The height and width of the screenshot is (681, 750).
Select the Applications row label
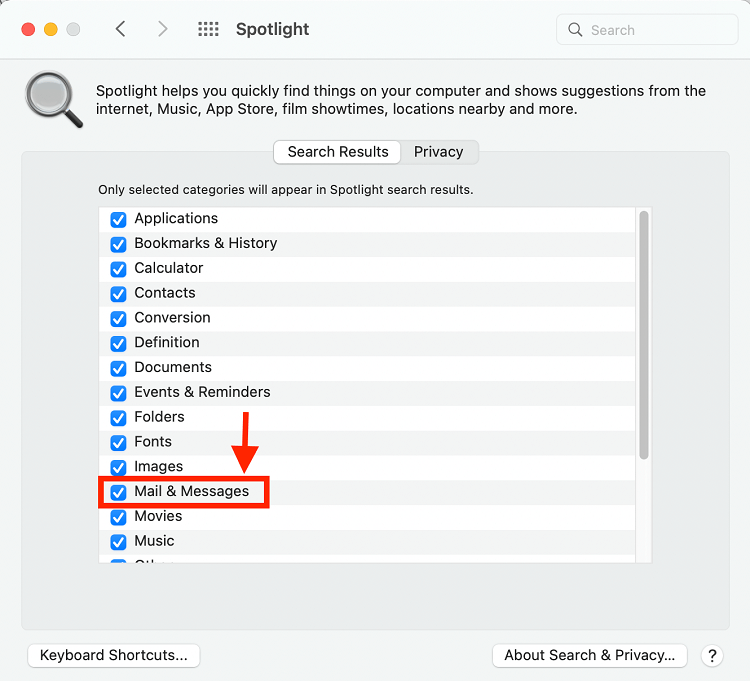(176, 219)
